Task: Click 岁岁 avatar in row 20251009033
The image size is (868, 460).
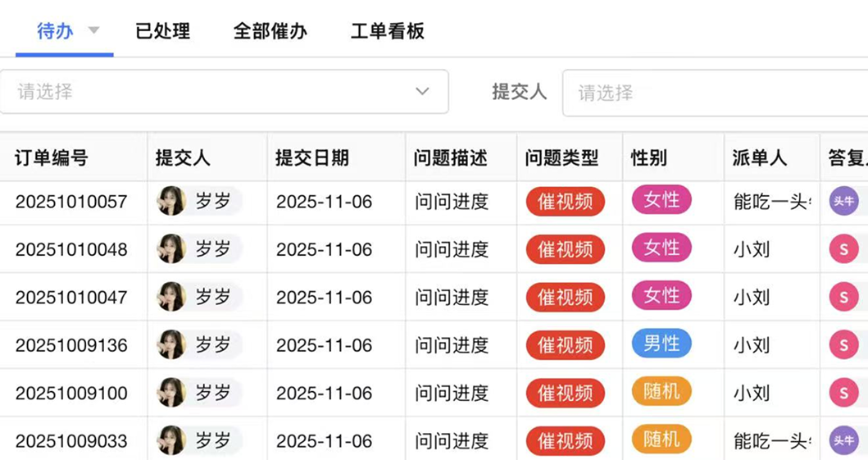Action: click(171, 440)
